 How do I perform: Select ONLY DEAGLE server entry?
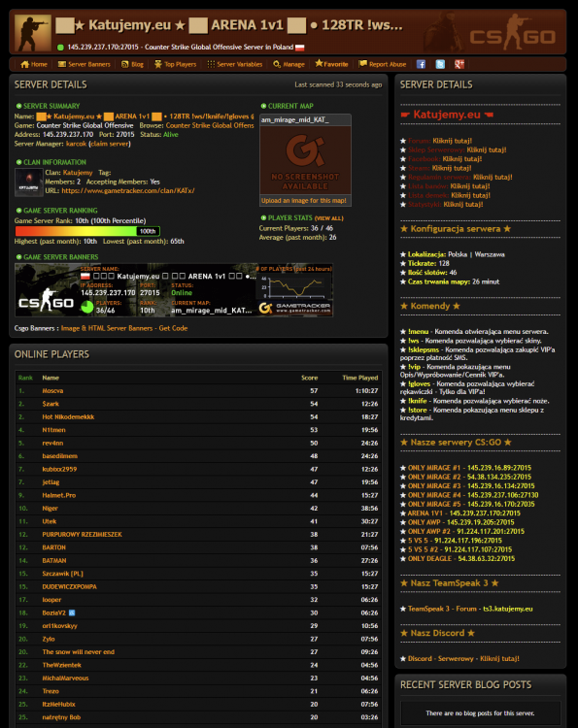460,559
